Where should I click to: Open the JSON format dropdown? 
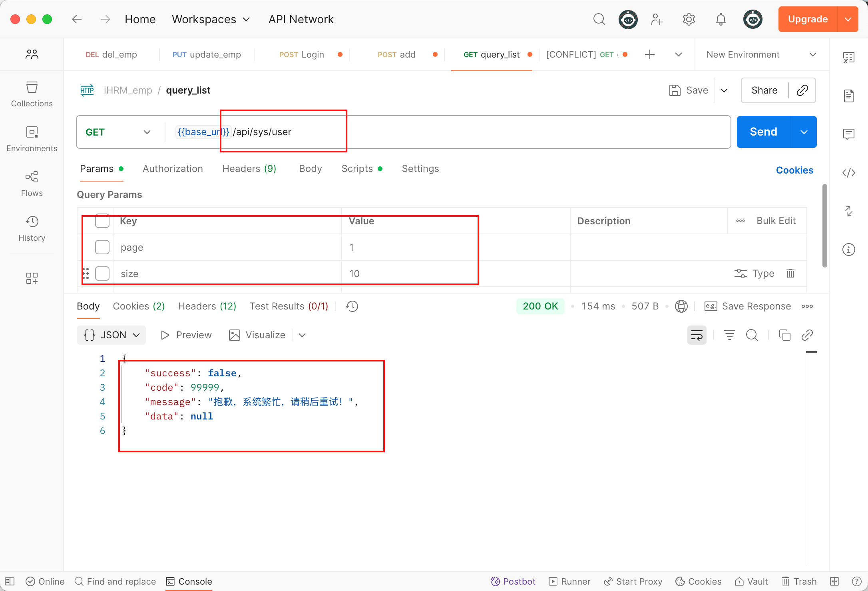coord(111,335)
